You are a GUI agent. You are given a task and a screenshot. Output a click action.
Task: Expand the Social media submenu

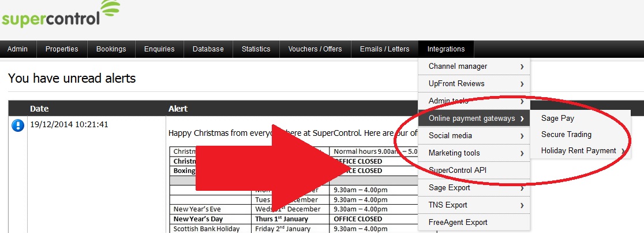[x=473, y=136]
